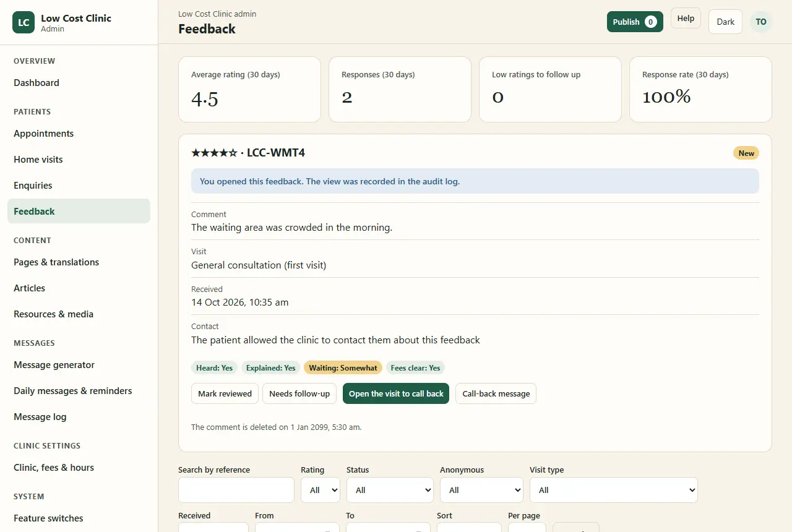The width and height of the screenshot is (792, 532).
Task: Click Low ratings to follow up card
Action: (550, 90)
